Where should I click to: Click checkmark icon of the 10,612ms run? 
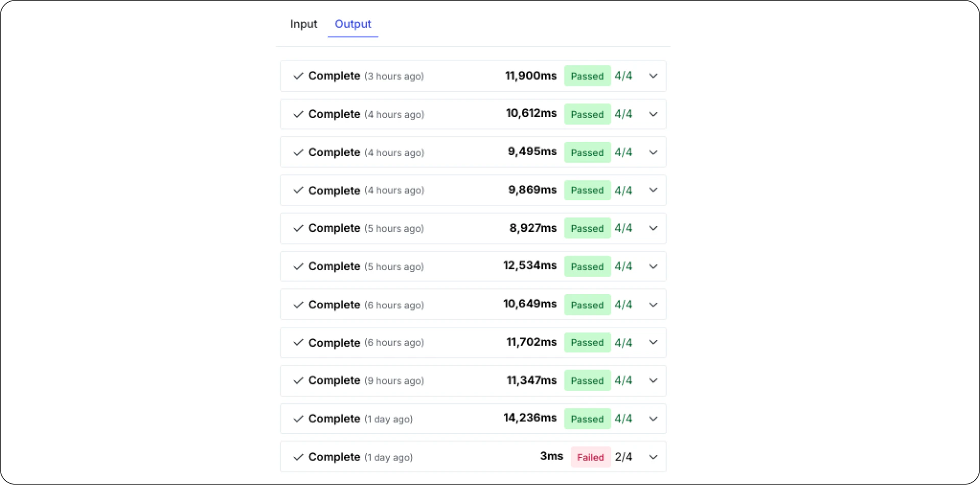[x=298, y=114]
